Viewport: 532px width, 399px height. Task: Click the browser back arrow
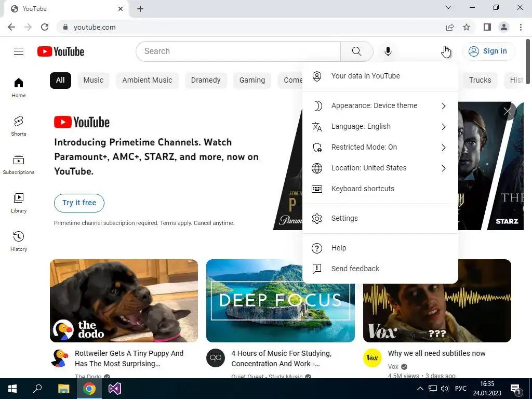pyautogui.click(x=11, y=27)
